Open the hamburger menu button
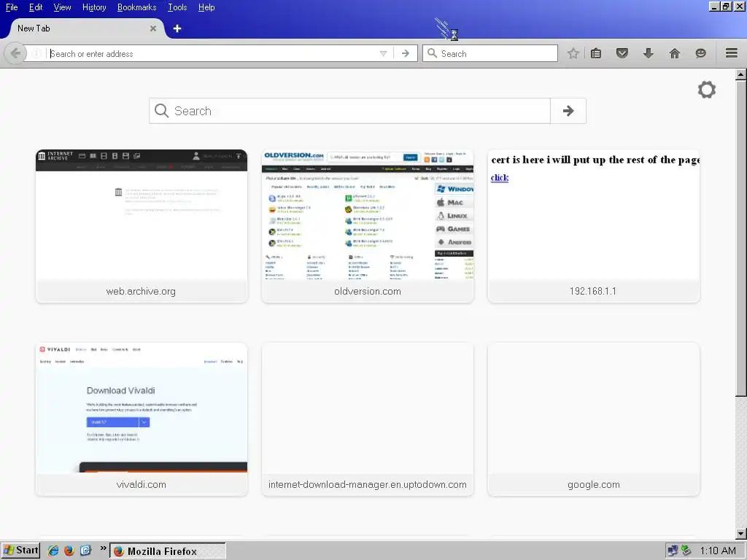This screenshot has width=747, height=560. (731, 53)
